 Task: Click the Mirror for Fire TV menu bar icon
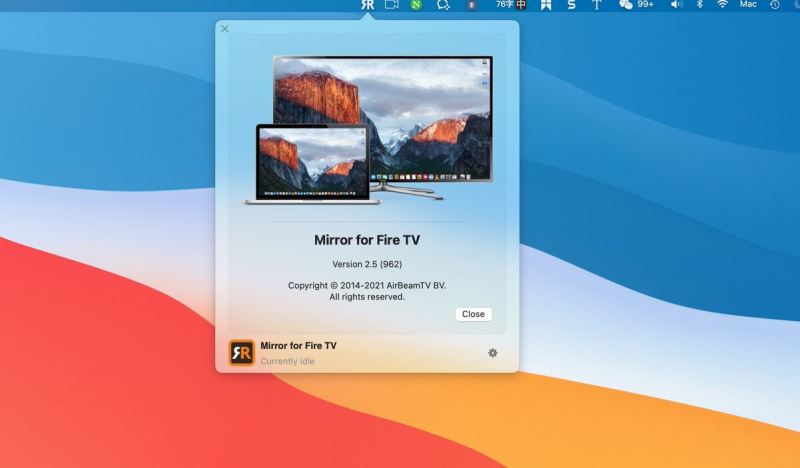(x=367, y=5)
